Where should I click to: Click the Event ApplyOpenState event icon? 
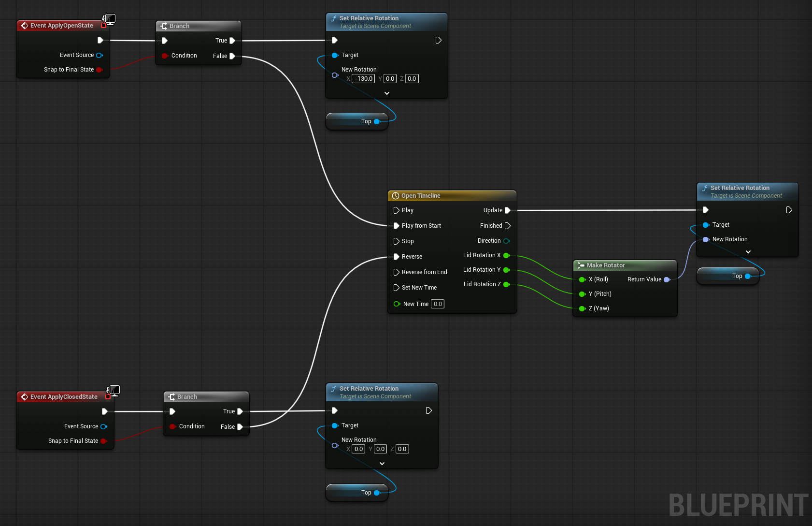(25, 25)
